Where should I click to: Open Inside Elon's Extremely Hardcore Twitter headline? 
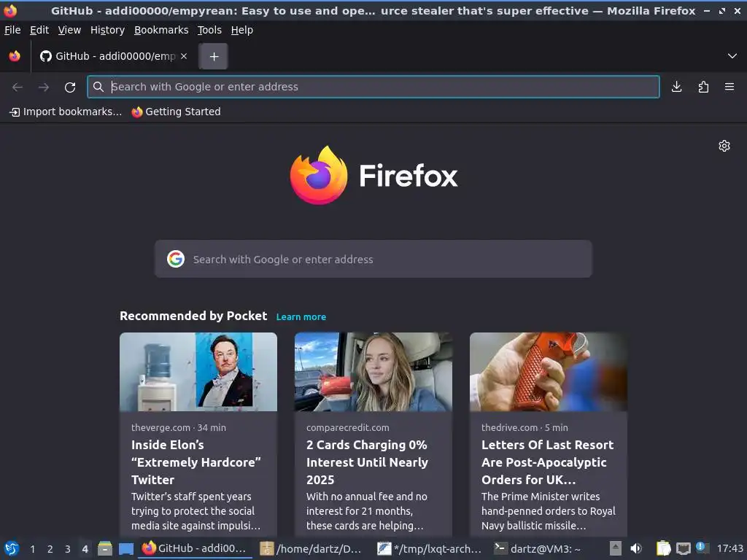(196, 462)
